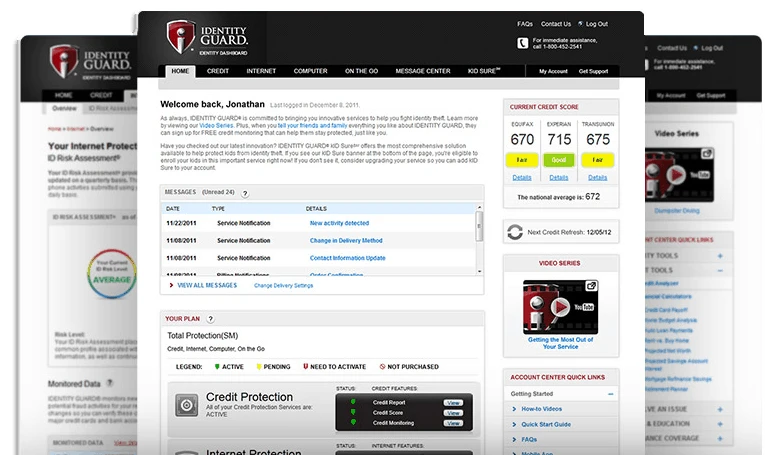Click the messages list scroll down arrow
The height and width of the screenshot is (455, 778).
click(x=479, y=271)
